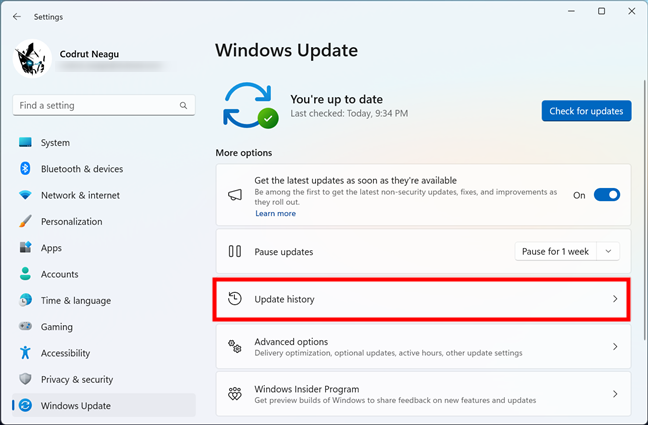Click the Last checked time text
648x425 pixels.
pyautogui.click(x=349, y=113)
